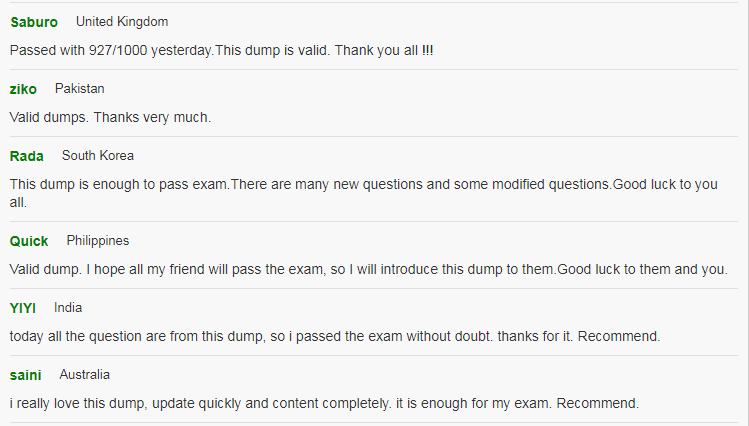The height and width of the screenshot is (426, 749).
Task: Open the reviewer name Quick
Action: pyautogui.click(x=29, y=241)
